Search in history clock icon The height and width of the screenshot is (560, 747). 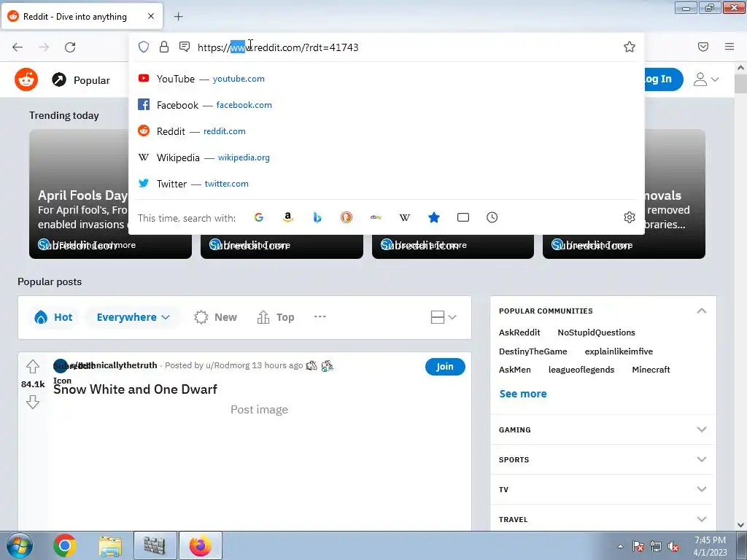492,217
